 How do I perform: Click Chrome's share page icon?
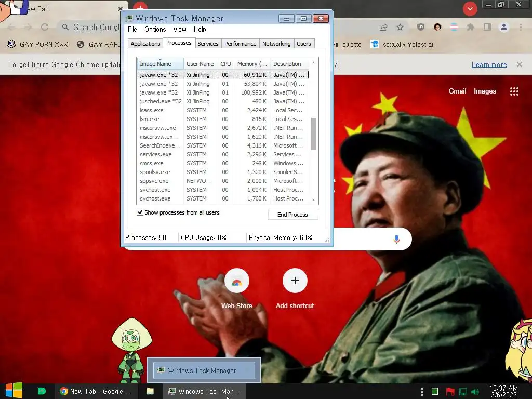383,27
